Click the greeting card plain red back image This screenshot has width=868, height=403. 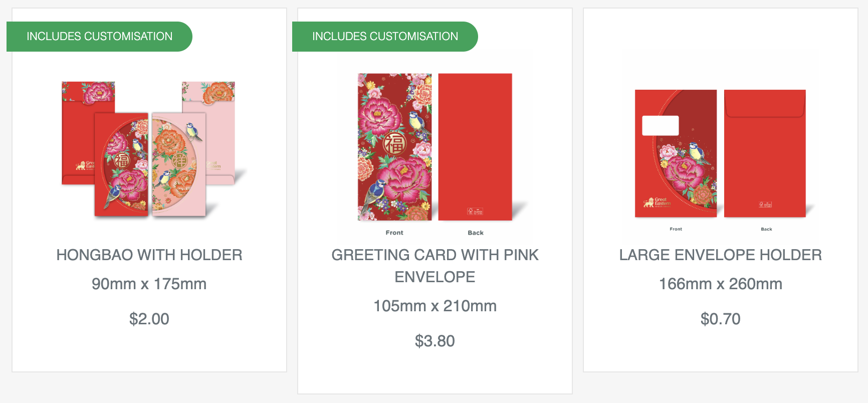coord(475,147)
